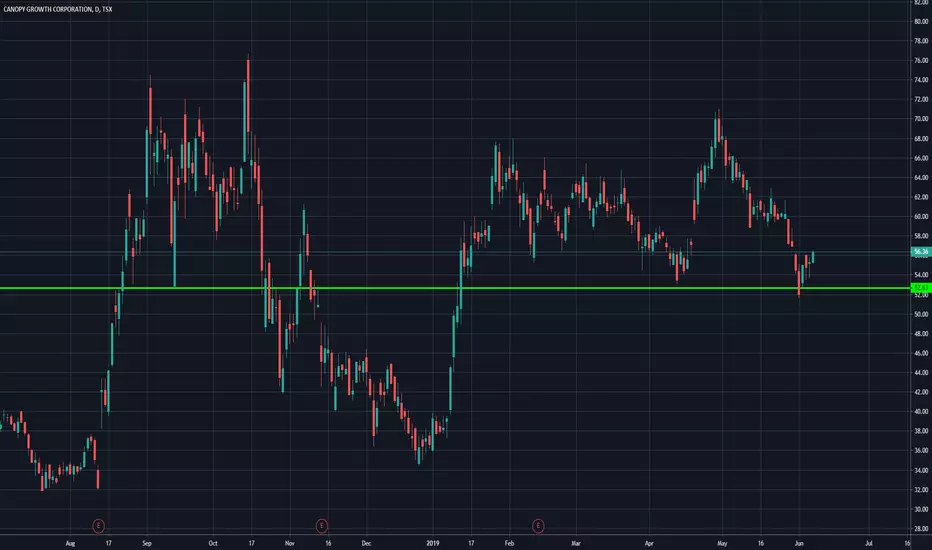Click the green 52.63 price label
Screen dimensions: 932x550
tap(921, 288)
